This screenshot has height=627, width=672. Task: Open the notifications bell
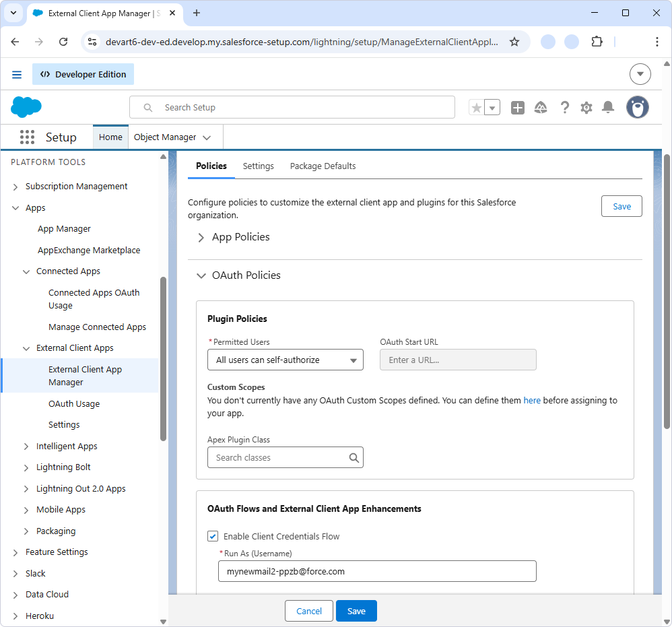[x=608, y=107]
